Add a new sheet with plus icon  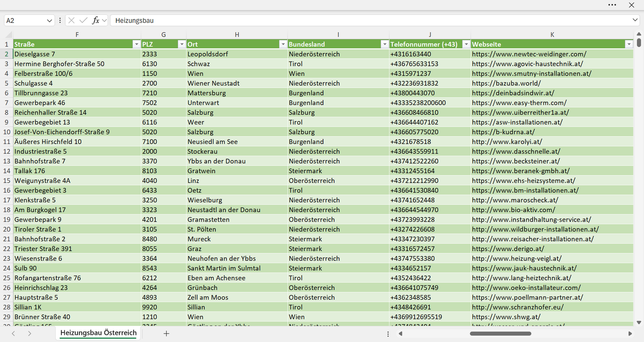[x=166, y=333]
